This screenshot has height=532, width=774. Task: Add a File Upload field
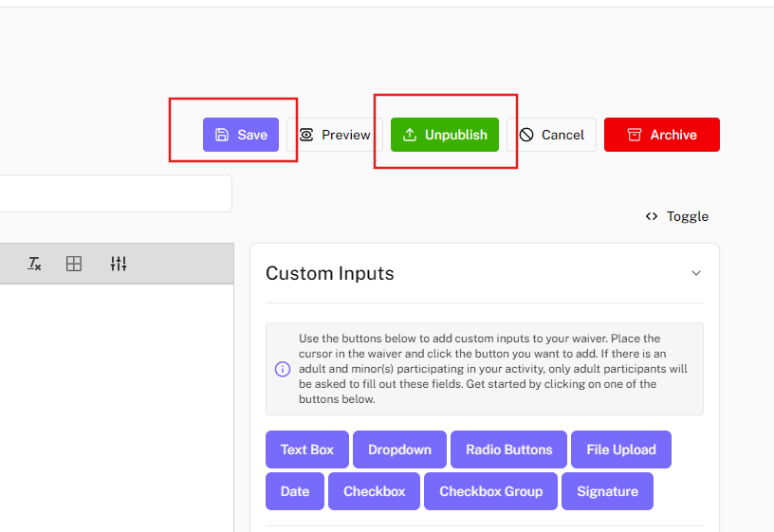(620, 449)
